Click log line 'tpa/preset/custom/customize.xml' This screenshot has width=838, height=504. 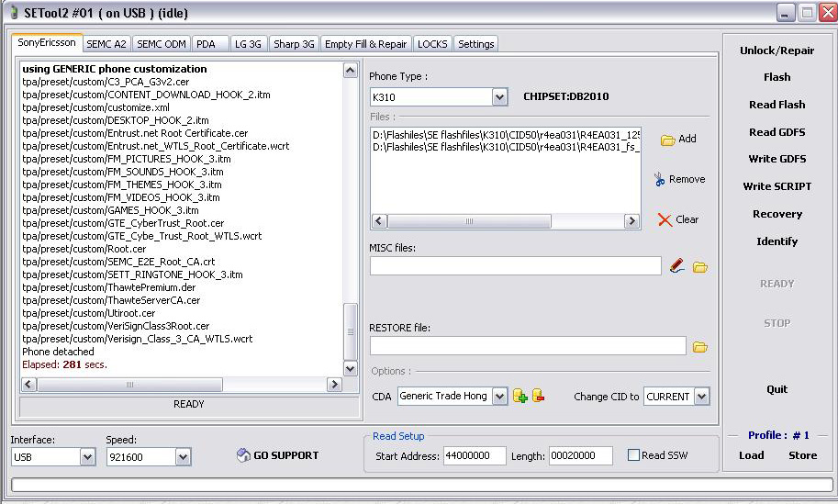pos(95,107)
